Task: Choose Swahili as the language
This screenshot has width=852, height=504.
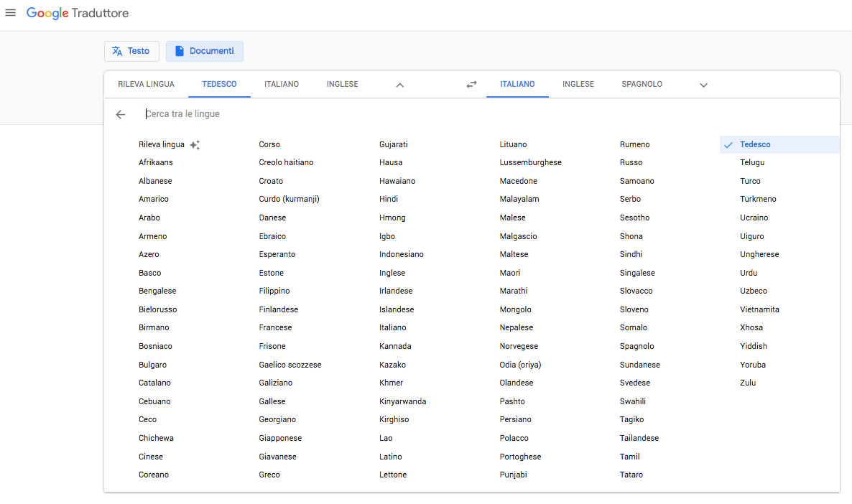Action: (632, 401)
